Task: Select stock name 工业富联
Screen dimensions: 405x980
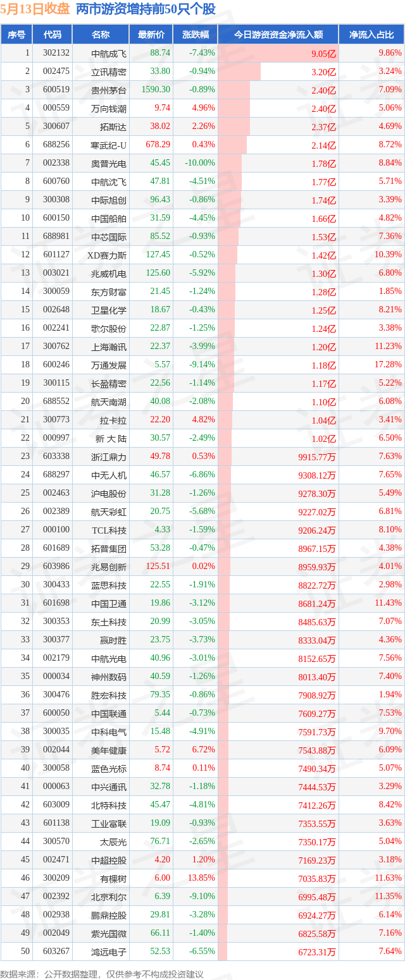Action: (109, 824)
